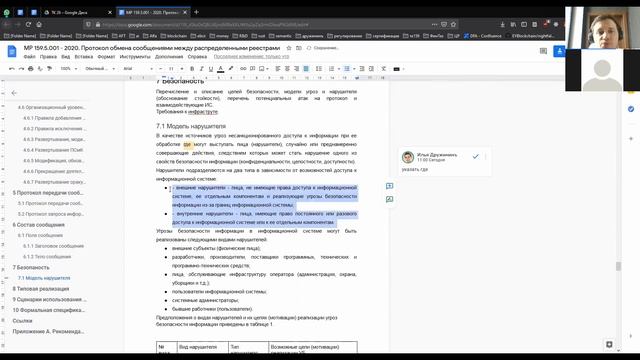Print the document with the printer icon
This screenshot has height=360, width=640.
31,69
